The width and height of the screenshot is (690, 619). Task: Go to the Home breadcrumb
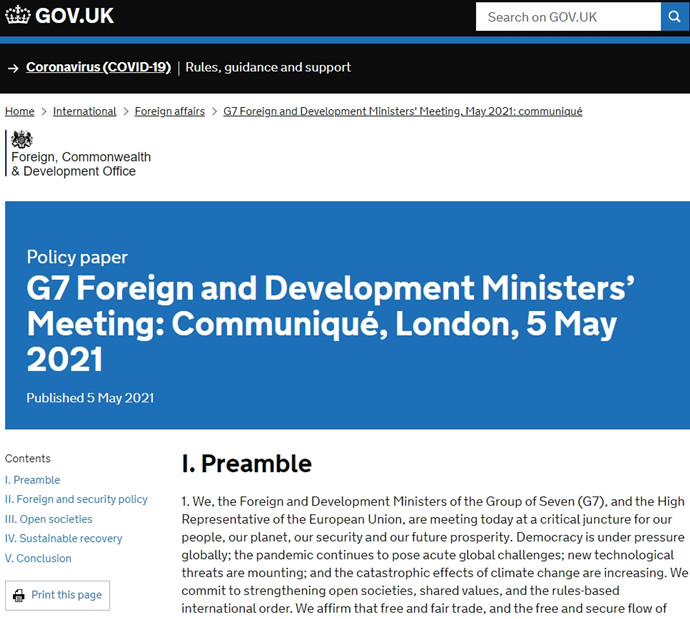[x=19, y=111]
